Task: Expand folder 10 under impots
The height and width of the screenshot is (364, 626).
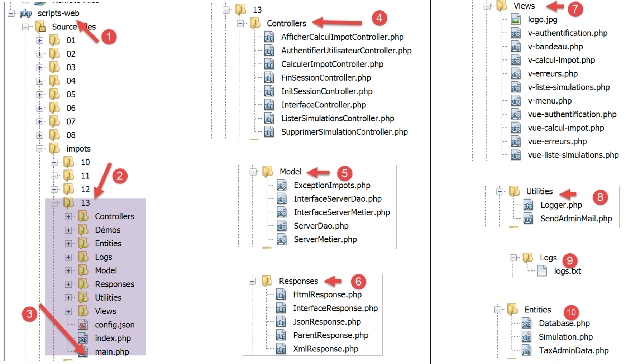Action: pos(54,162)
